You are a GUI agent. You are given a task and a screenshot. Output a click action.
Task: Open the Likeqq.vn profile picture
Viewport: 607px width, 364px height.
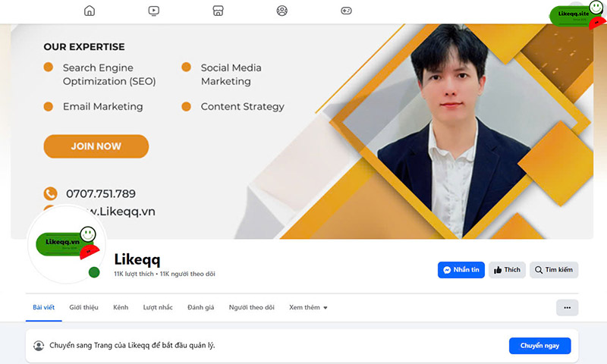[67, 244]
